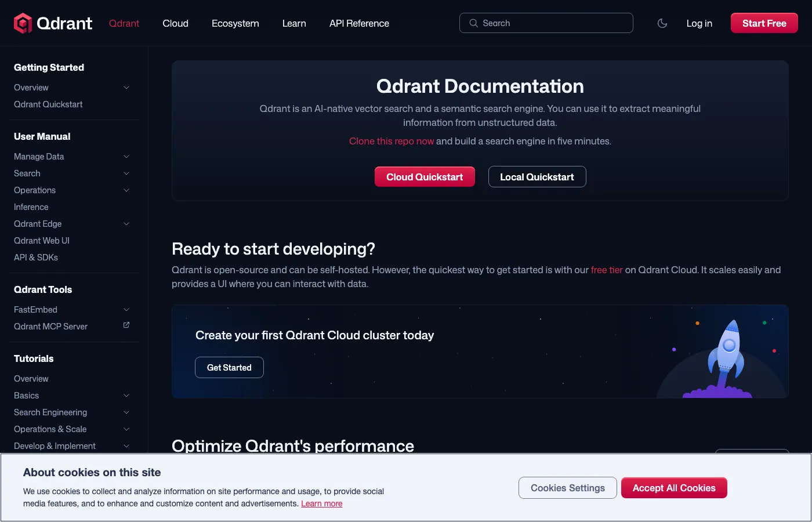Open Overview under Tutorials
Image resolution: width=812 pixels, height=522 pixels.
click(x=31, y=379)
